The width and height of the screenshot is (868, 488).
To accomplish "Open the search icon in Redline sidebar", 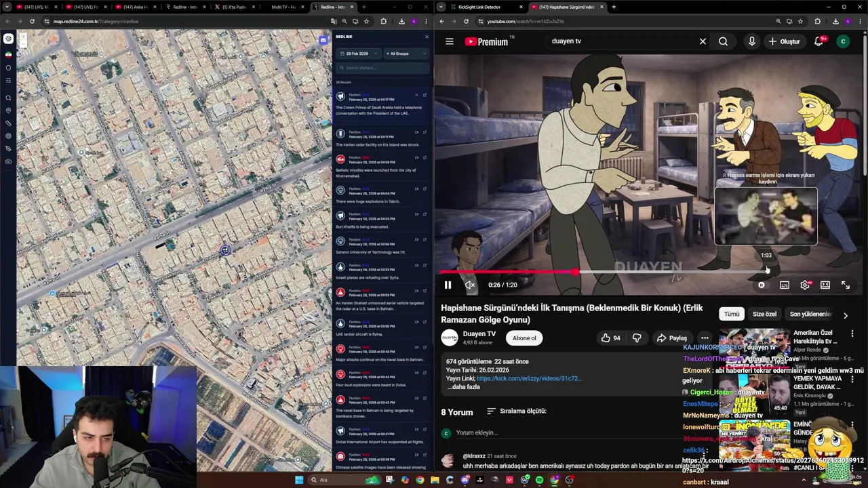I will pyautogui.click(x=8, y=98).
